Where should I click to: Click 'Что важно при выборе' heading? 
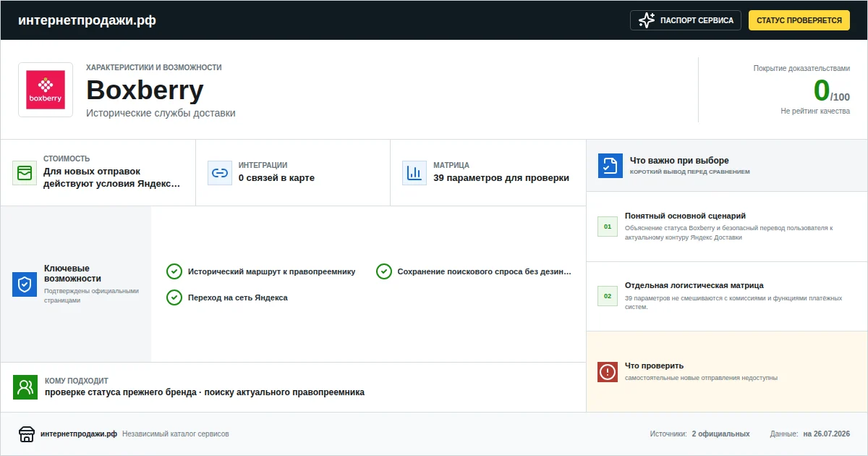point(679,161)
